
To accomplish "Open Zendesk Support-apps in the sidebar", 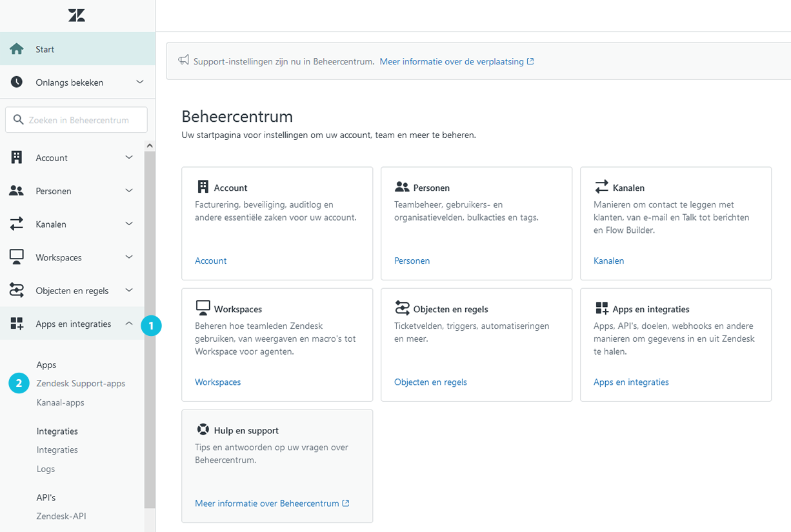I will (81, 383).
